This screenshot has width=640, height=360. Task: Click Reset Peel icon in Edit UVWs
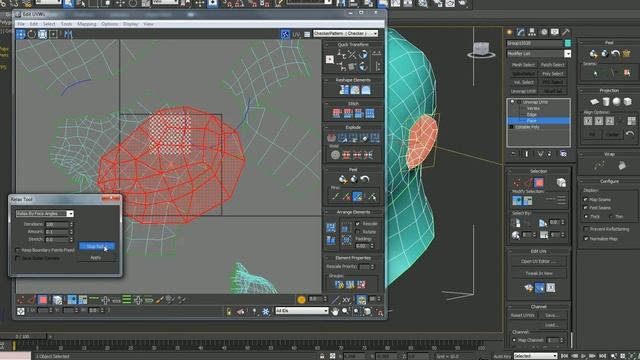click(x=365, y=179)
